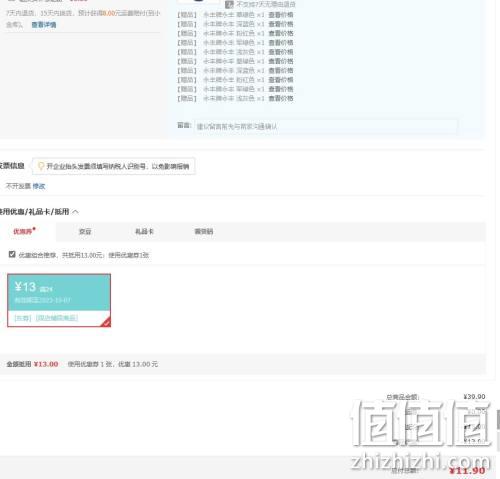This screenshot has width=500, height=479.
Task: Click into the 留言 message input field
Action: 326,127
